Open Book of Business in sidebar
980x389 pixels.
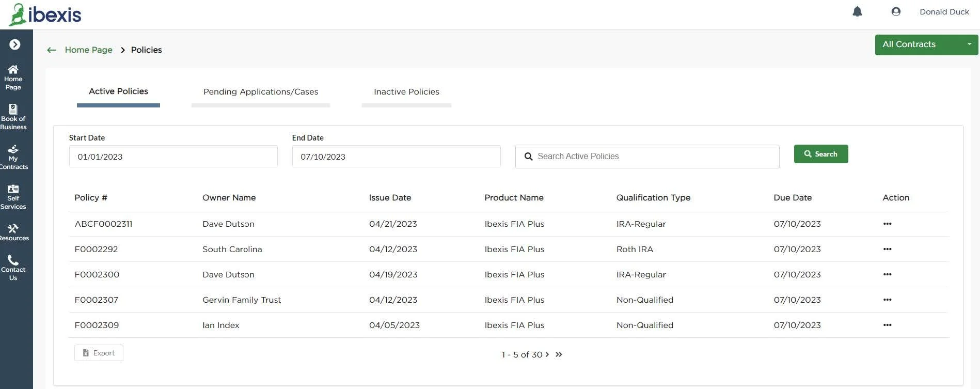click(13, 117)
